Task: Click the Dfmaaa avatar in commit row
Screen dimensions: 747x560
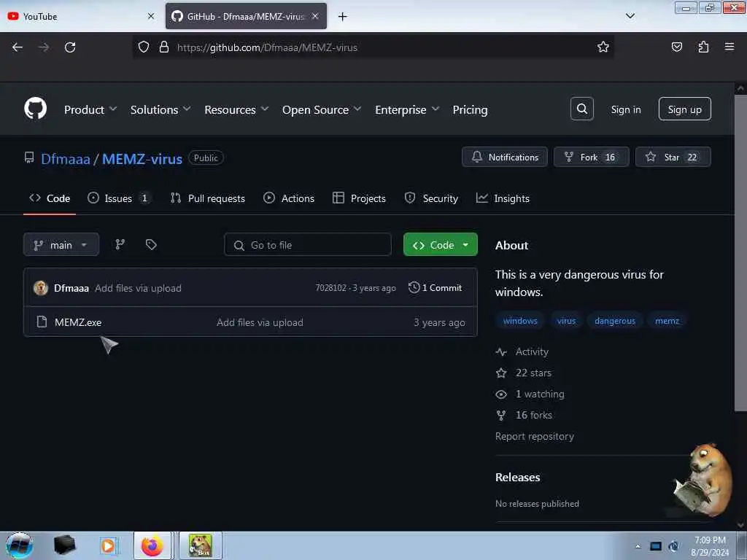Action: pyautogui.click(x=41, y=287)
